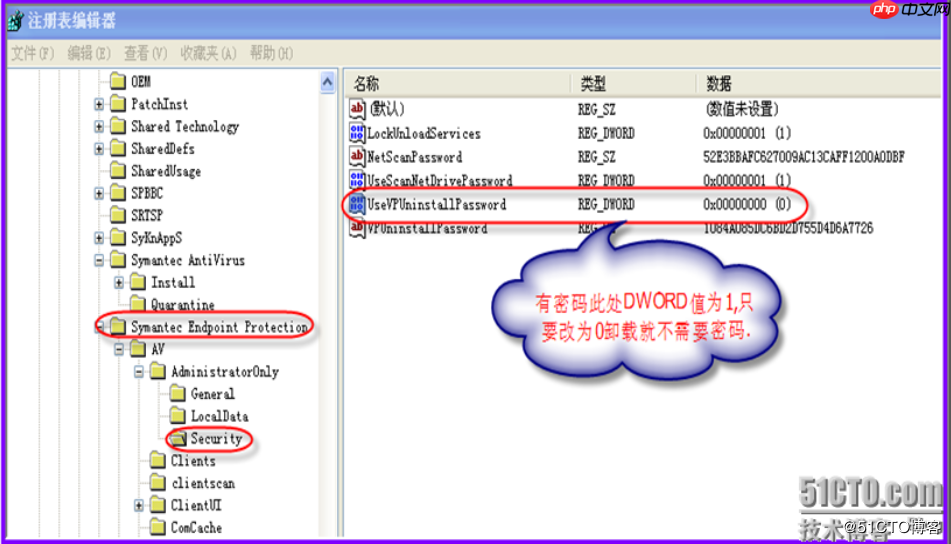Image resolution: width=951 pixels, height=544 pixels.
Task: Click the clientscan folder icon
Action: (158, 483)
